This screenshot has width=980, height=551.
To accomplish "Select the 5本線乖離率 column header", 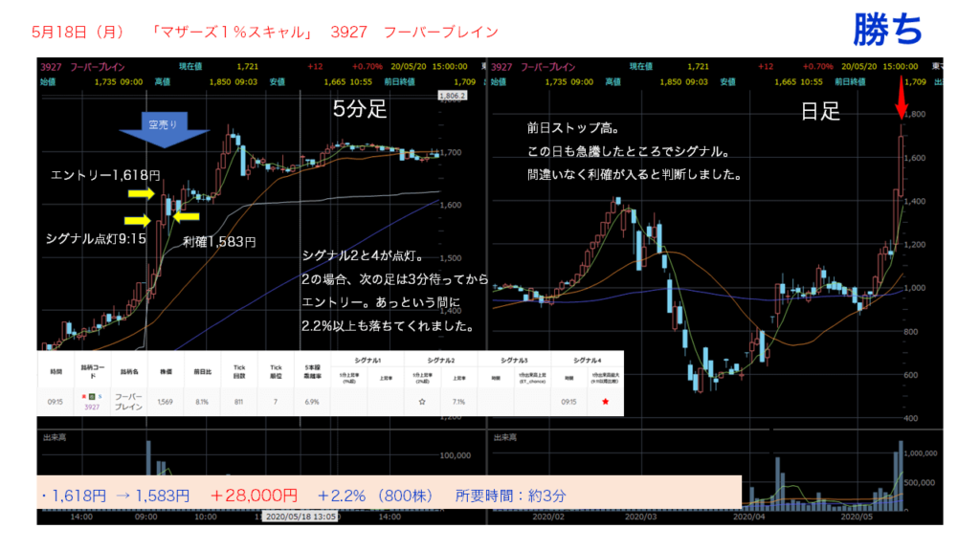I will [x=312, y=372].
